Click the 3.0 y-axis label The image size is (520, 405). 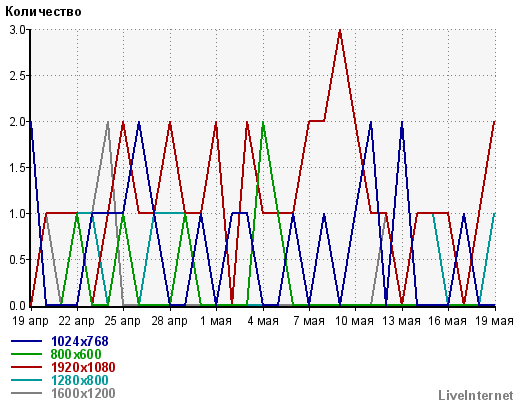[17, 30]
